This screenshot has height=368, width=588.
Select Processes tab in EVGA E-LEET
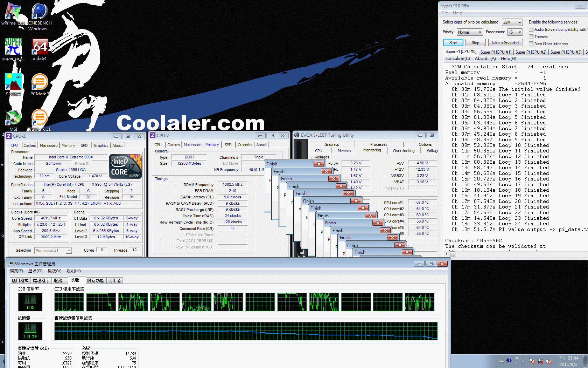379,144
